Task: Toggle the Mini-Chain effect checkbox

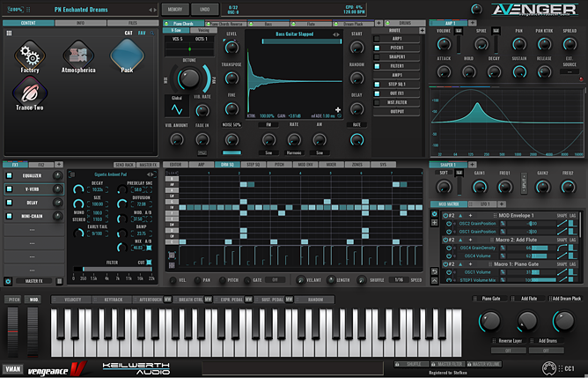Action: [9, 216]
